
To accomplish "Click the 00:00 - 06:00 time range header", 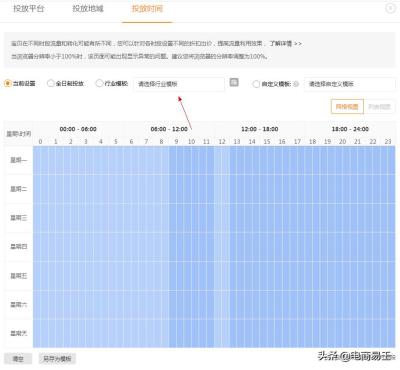I will (x=78, y=129).
